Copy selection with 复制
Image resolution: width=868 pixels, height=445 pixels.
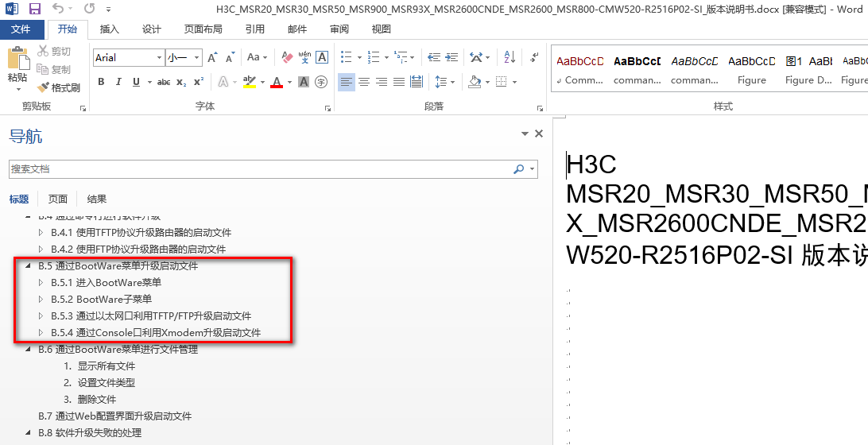click(54, 69)
